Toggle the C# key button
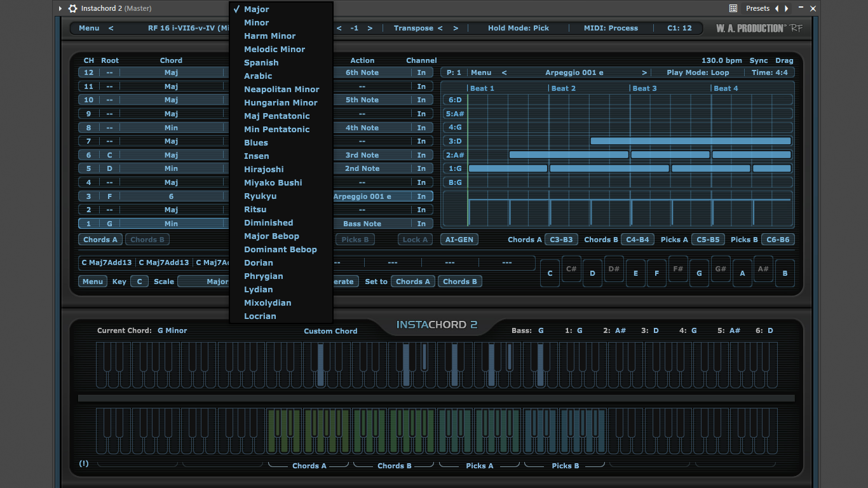868x488 pixels. (571, 269)
